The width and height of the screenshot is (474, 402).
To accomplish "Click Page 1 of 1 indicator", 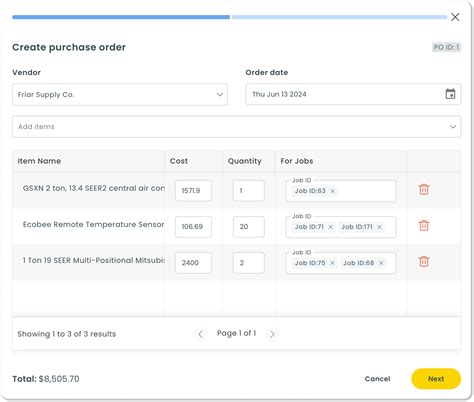I will [236, 333].
